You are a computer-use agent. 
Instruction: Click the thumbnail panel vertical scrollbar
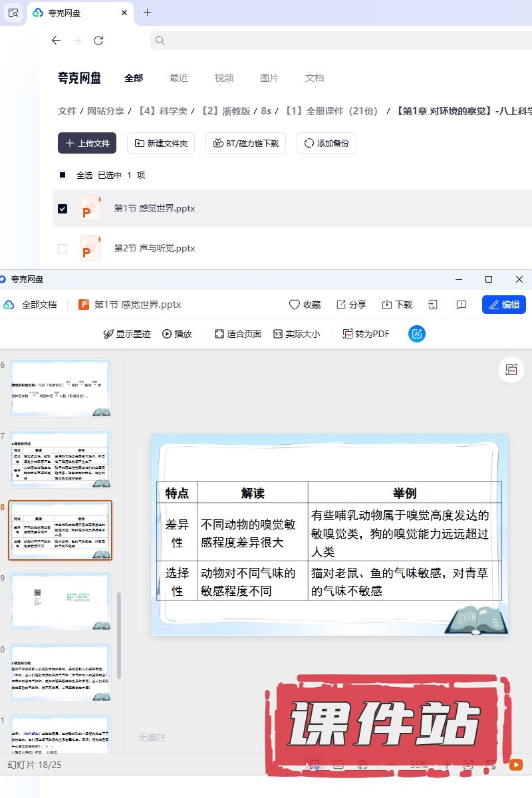click(120, 638)
